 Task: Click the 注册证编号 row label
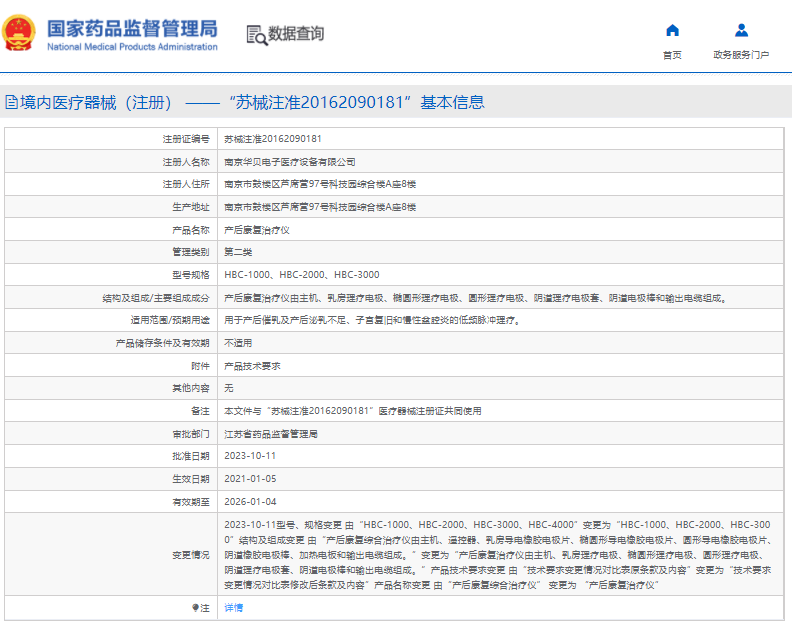point(186,139)
